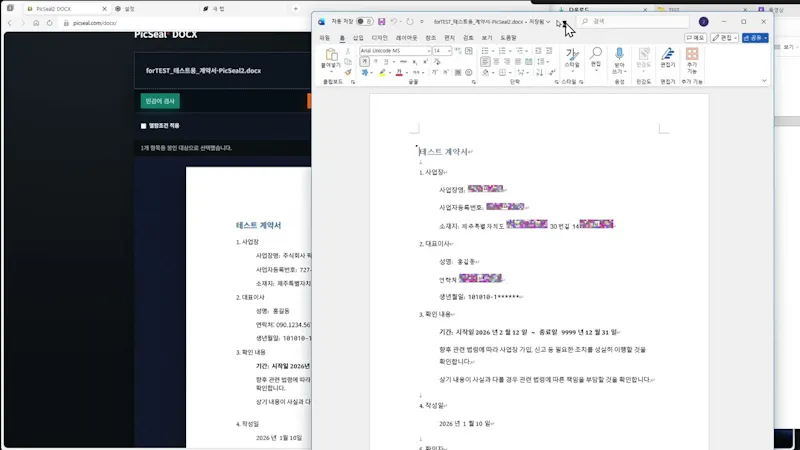Click the numbered list icon
Viewport: 800px width, 450px height.
(x=502, y=51)
